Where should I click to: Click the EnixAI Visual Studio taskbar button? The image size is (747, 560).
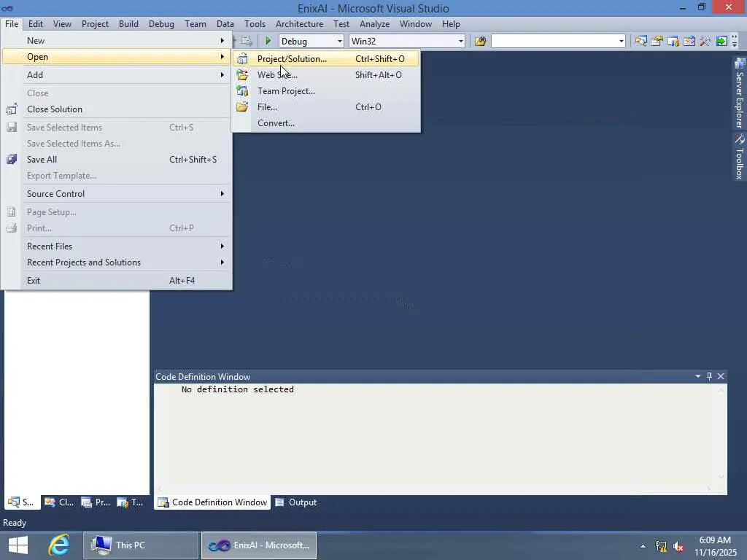(259, 545)
